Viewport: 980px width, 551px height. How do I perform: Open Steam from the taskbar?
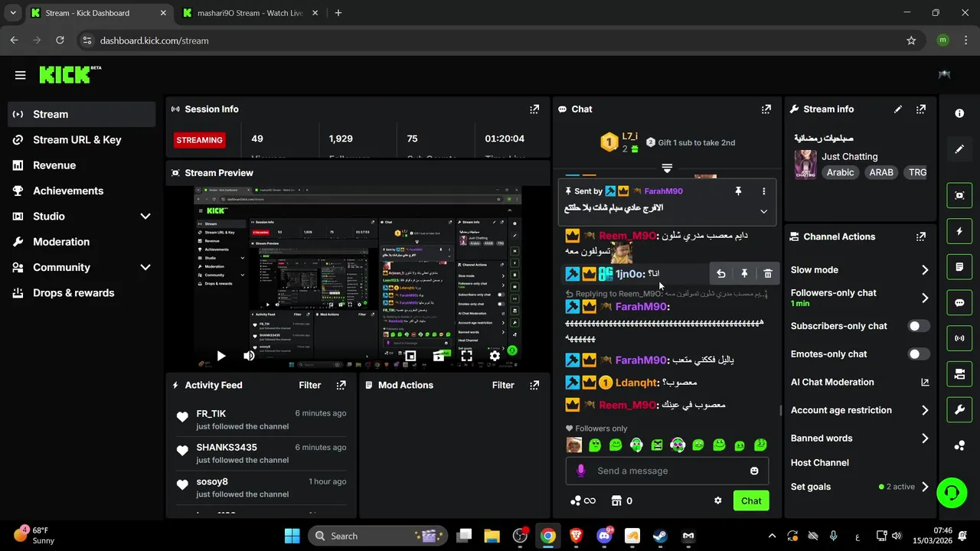(x=660, y=536)
